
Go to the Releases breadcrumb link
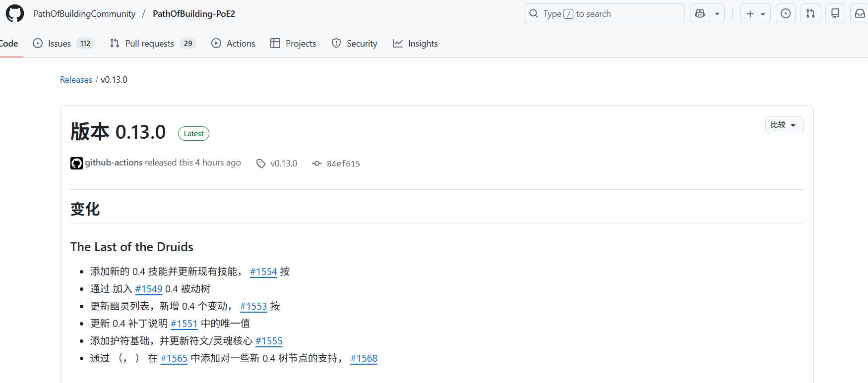click(x=76, y=80)
